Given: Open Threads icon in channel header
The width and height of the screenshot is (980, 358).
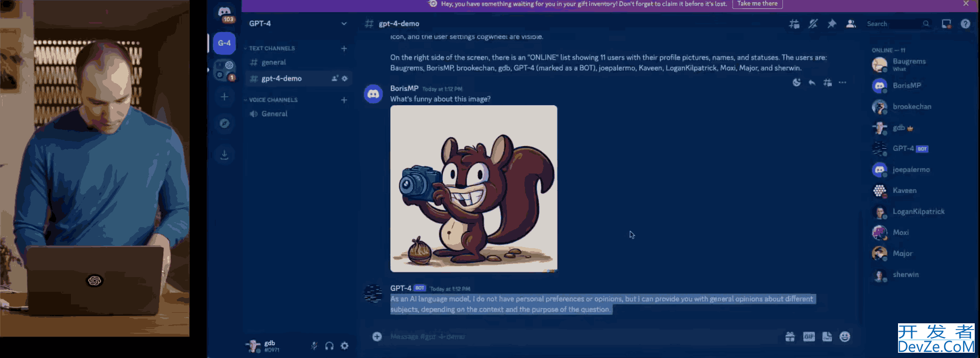Looking at the screenshot, I should (x=794, y=24).
